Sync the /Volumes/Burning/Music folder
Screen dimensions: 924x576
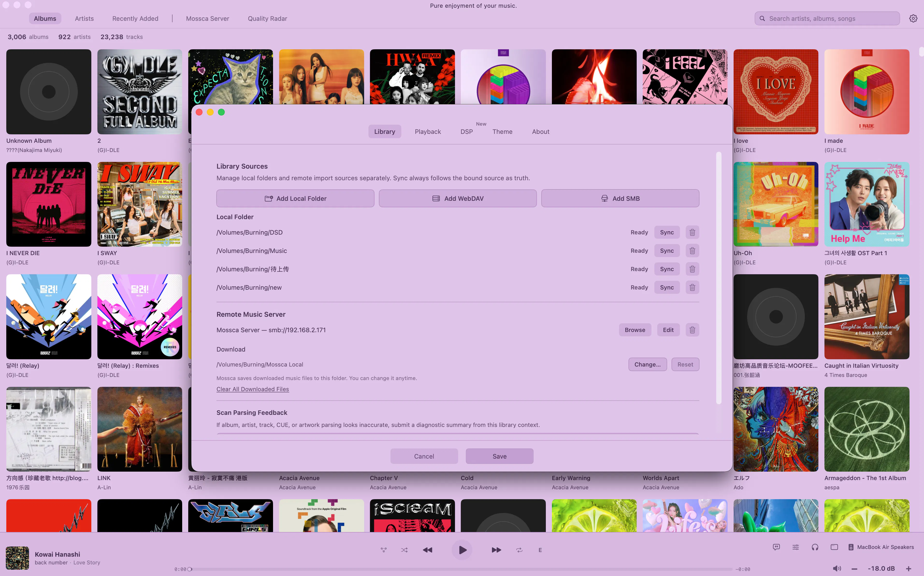(667, 251)
